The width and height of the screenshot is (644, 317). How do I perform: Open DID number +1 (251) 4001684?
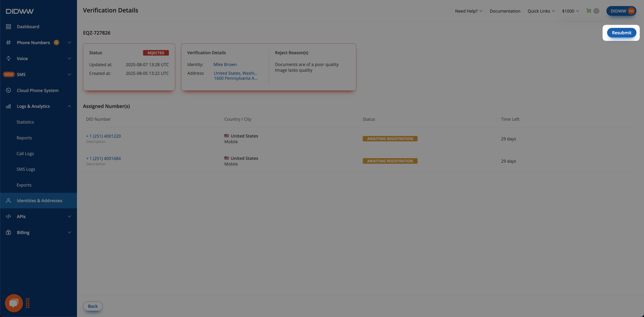click(x=103, y=158)
